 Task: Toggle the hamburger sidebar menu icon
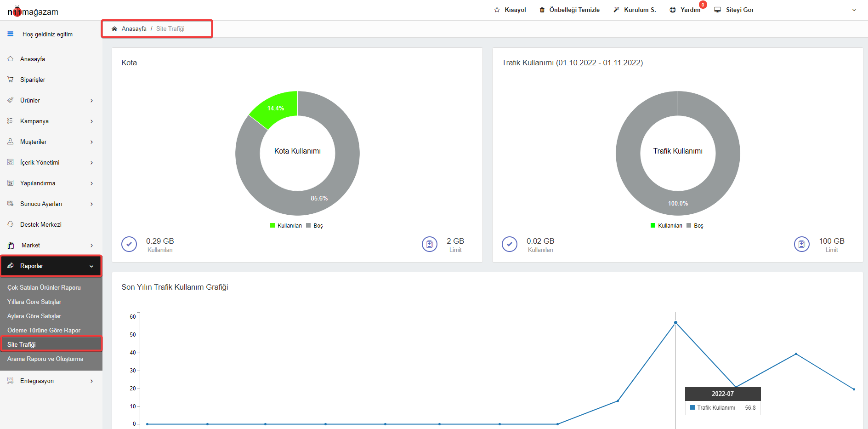click(11, 34)
